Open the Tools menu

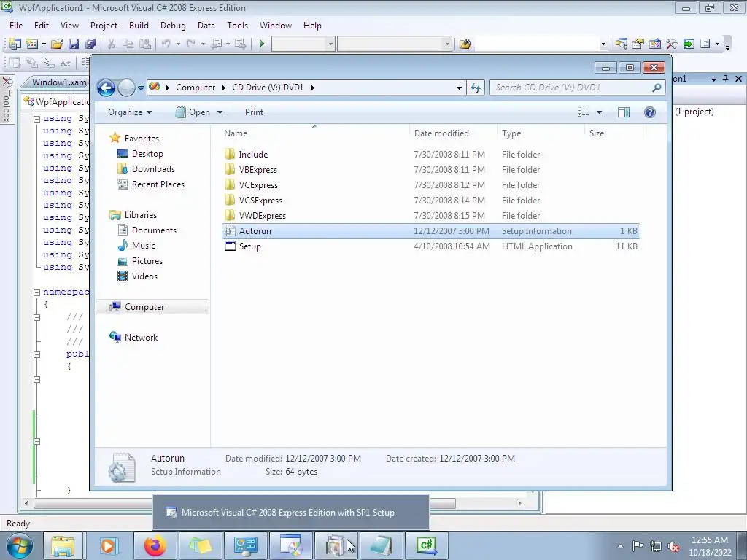pos(237,26)
